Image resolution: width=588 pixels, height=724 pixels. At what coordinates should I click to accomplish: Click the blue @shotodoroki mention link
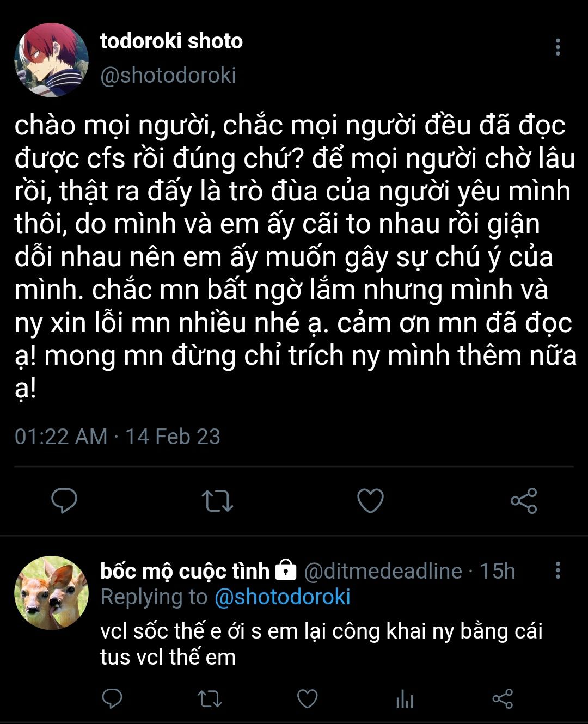283,597
